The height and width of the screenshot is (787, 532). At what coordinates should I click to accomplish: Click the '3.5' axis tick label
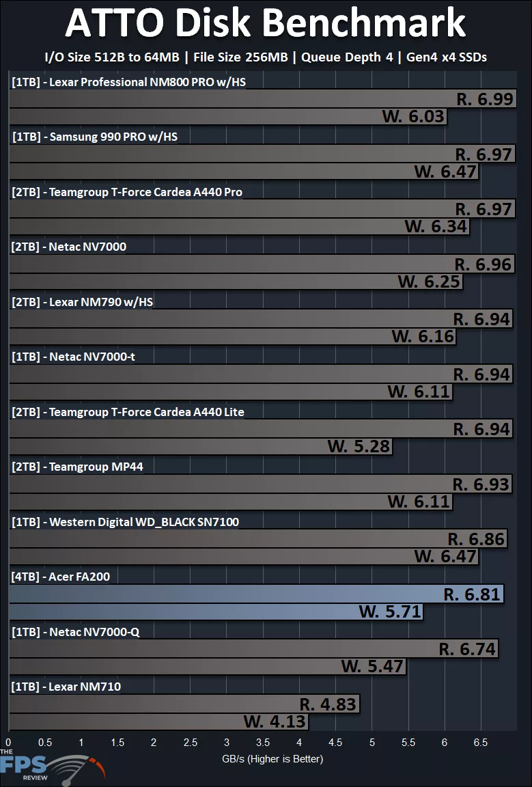point(263,743)
